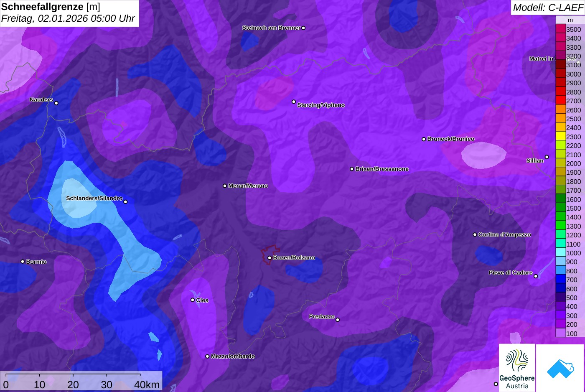Click the legend value "500"
This screenshot has height=392, width=585.
point(572,298)
